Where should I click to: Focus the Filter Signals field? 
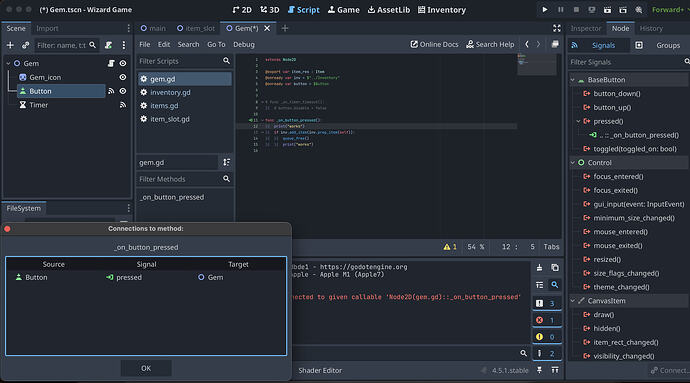coord(628,62)
